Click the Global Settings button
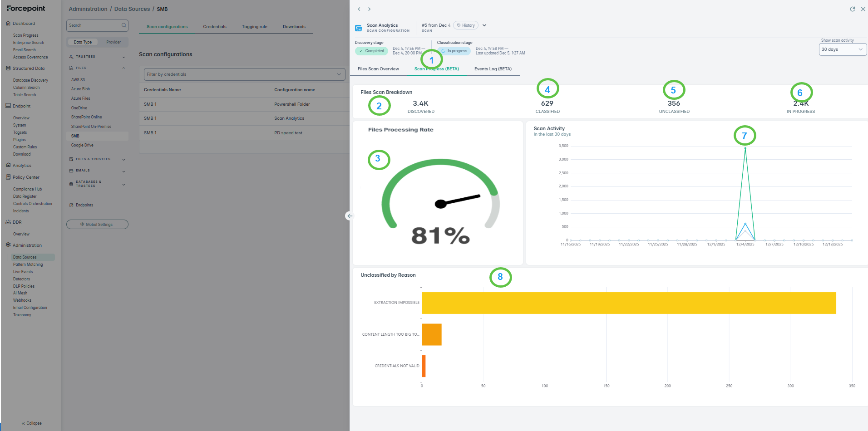Image resolution: width=868 pixels, height=431 pixels. pos(97,225)
